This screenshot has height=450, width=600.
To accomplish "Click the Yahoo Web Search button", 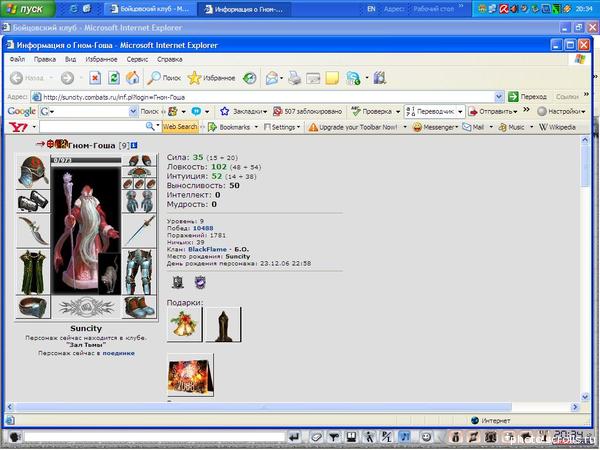I will click(180, 127).
